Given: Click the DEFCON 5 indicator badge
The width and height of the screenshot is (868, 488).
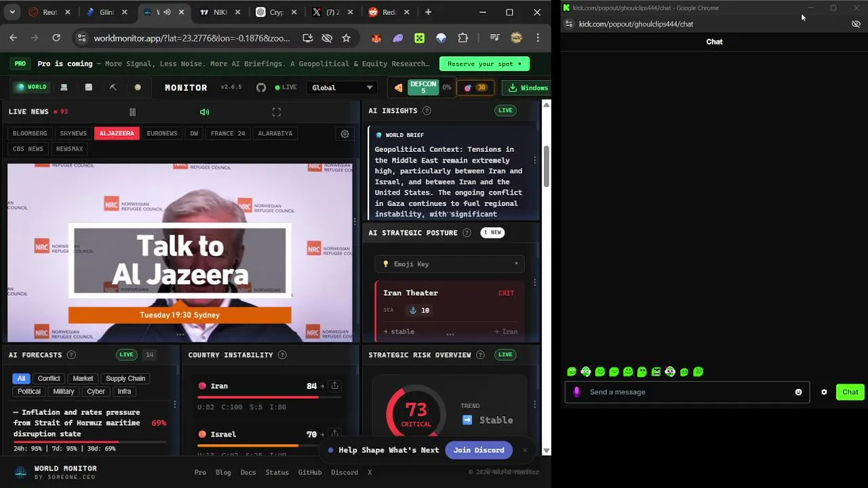Looking at the screenshot, I should tap(423, 87).
